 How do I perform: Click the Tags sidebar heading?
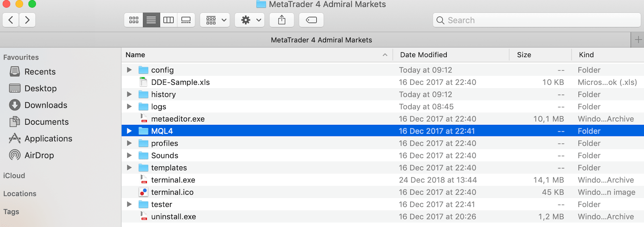point(11,212)
